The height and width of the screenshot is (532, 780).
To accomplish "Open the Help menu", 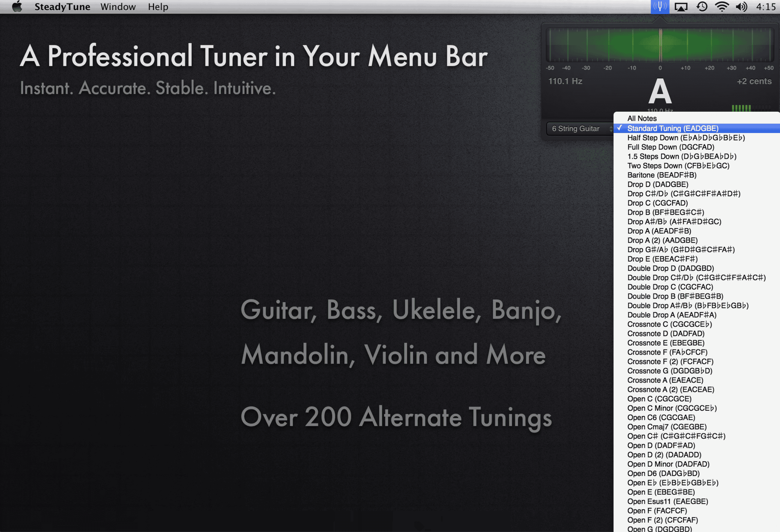I will (x=158, y=7).
